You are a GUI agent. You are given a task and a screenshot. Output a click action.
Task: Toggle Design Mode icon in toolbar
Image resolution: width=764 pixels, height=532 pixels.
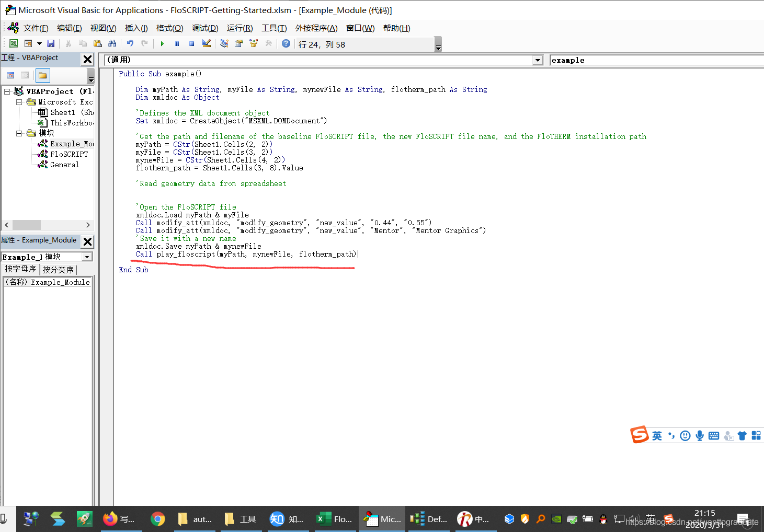207,44
